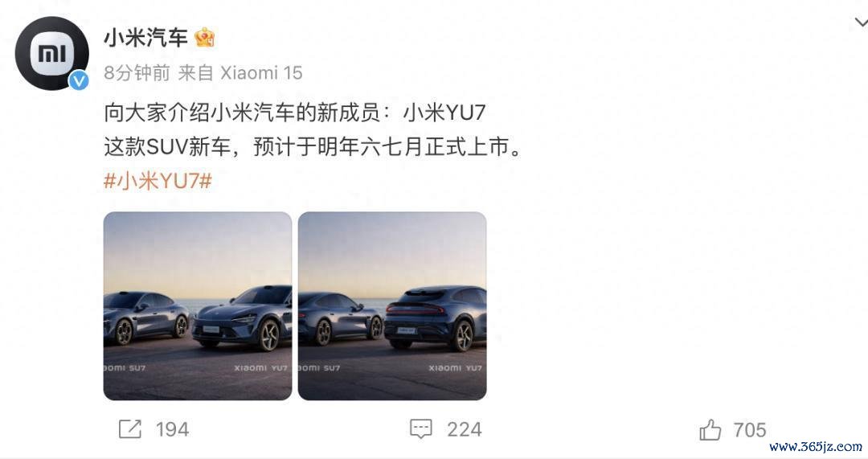Click the 来自 Xiaomi 15 source link
Image resolution: width=868 pixels, height=459 pixels.
tap(240, 72)
